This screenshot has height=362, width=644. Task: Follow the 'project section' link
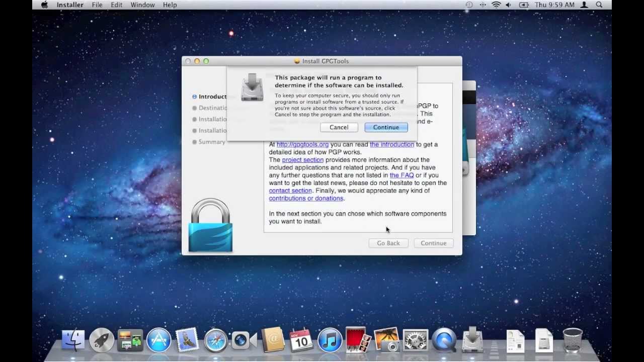(303, 160)
